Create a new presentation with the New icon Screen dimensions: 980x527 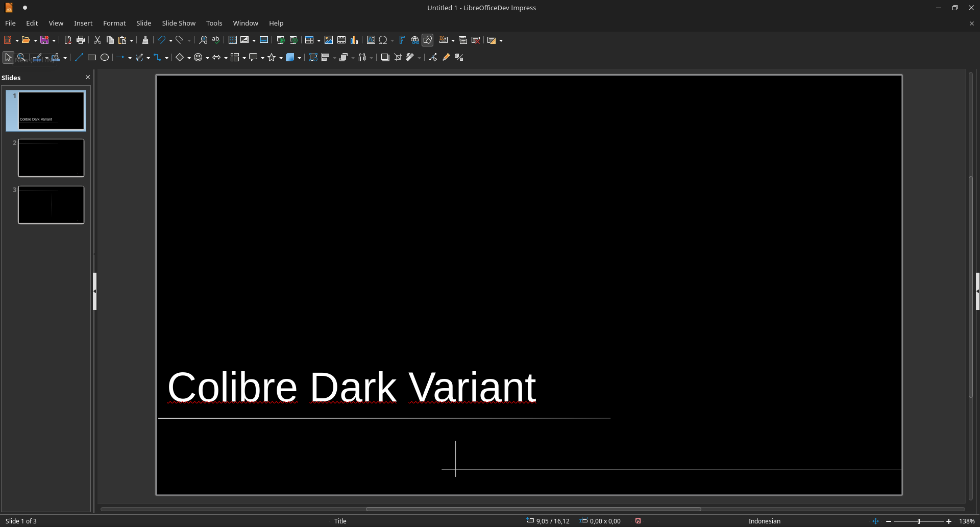pyautogui.click(x=8, y=40)
